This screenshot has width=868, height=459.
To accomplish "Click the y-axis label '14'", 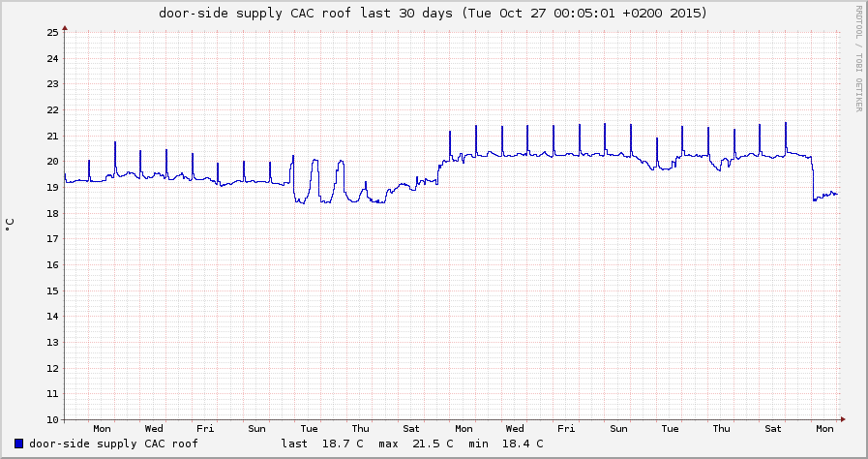I will 52,317.
